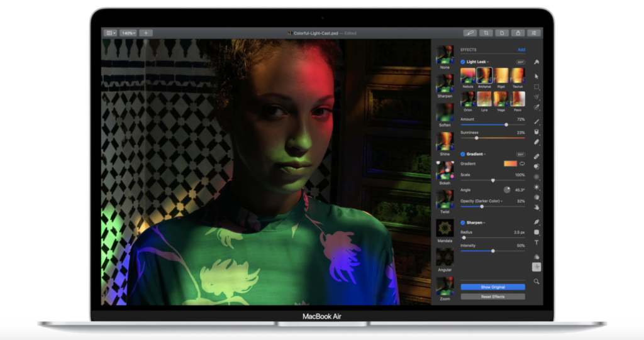Open the Light Leak effect name dropdown
This screenshot has width=644, height=340.
pos(477,62)
